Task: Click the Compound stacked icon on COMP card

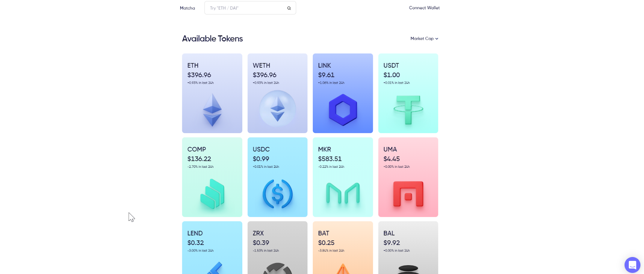Action: click(x=212, y=194)
